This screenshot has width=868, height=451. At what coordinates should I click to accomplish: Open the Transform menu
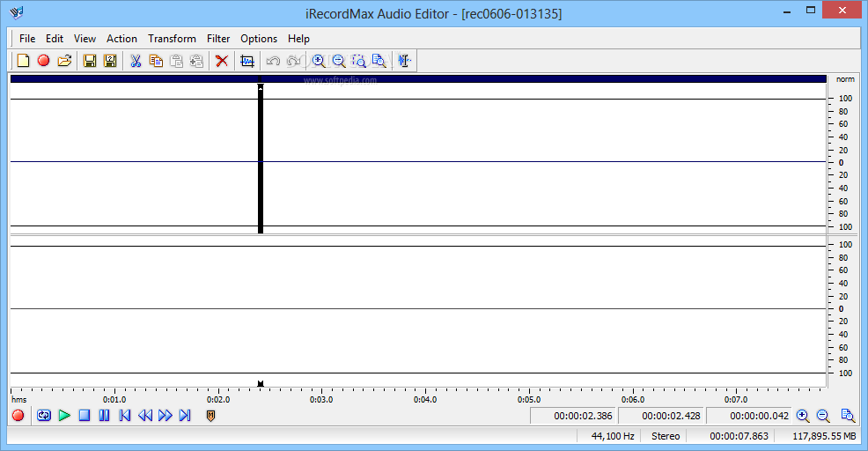pos(172,38)
